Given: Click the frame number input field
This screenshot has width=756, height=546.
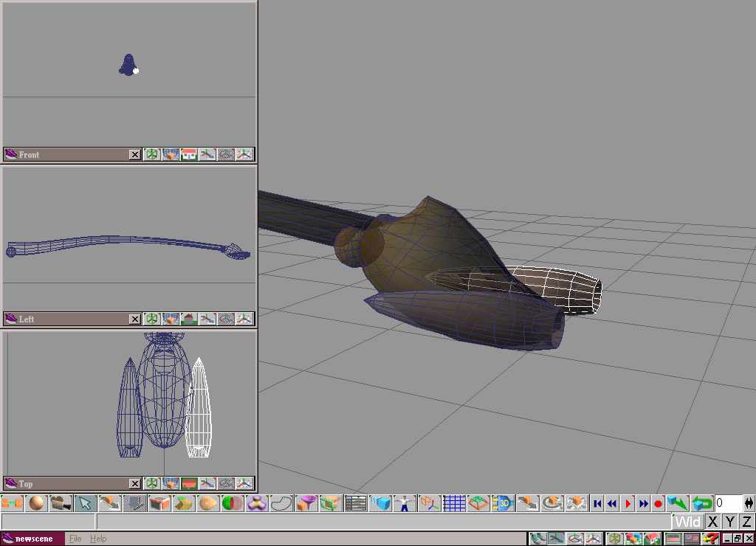Looking at the screenshot, I should [728, 503].
